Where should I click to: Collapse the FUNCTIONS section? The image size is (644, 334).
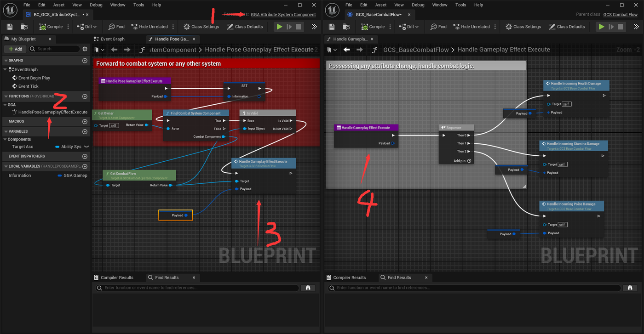(6, 96)
